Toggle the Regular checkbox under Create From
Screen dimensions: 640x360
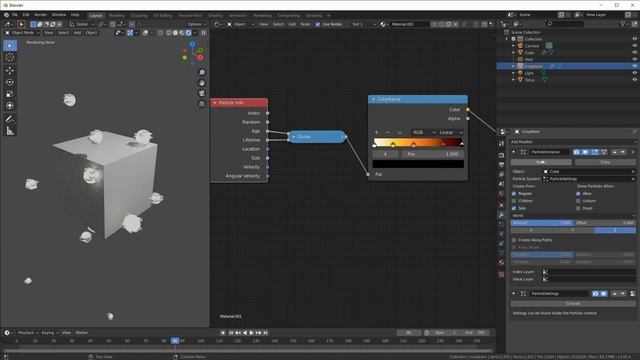point(514,193)
